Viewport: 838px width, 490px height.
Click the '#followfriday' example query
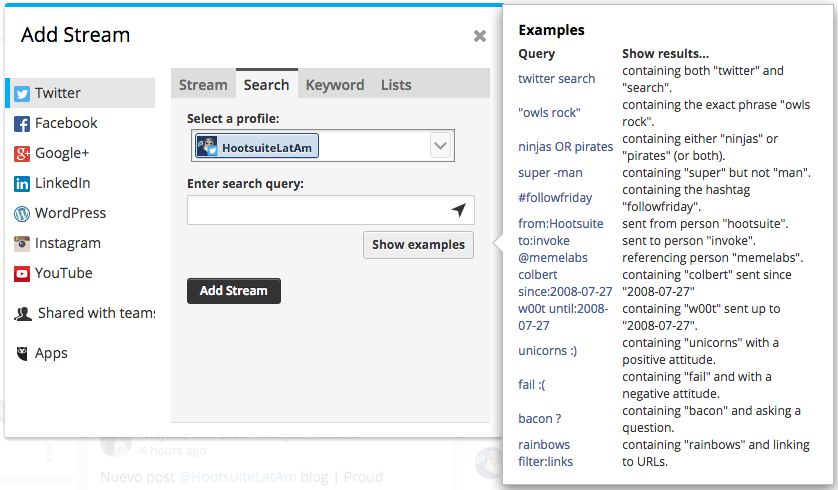[555, 198]
